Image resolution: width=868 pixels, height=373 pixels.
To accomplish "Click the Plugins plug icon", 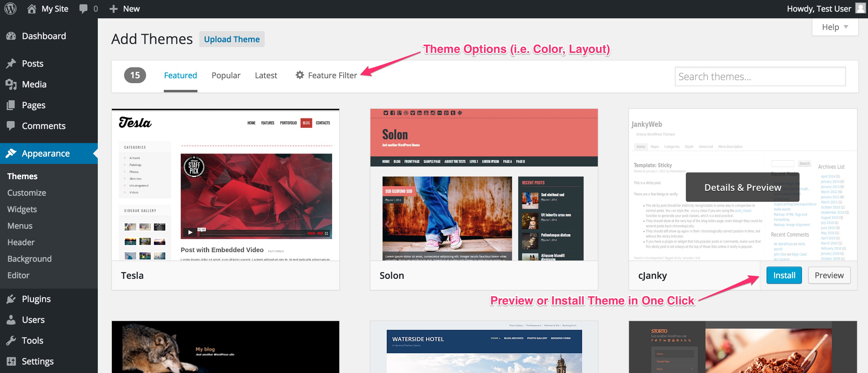I will [x=11, y=299].
